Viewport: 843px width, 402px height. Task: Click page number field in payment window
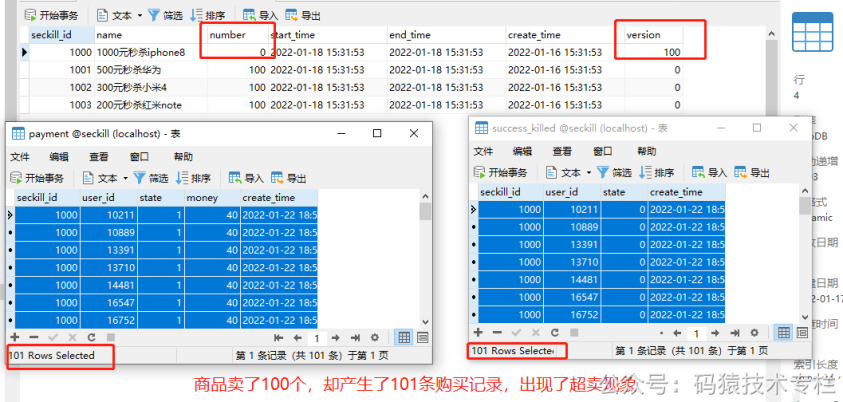(x=317, y=338)
